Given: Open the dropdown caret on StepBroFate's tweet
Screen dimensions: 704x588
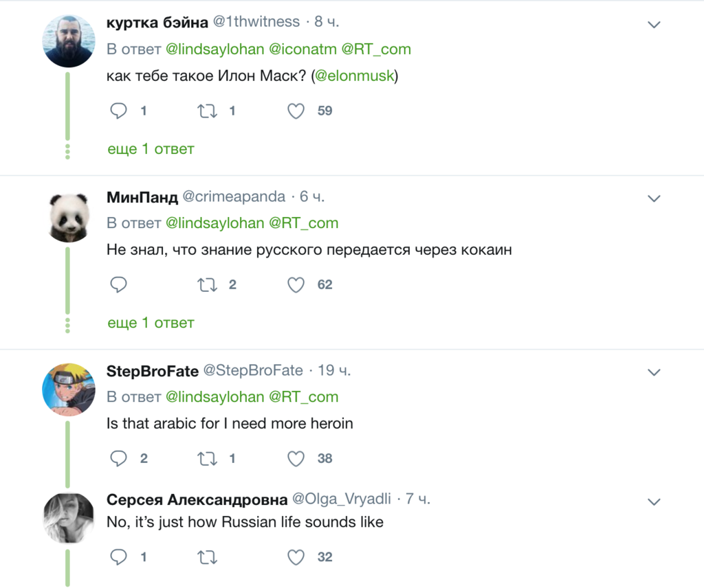Looking at the screenshot, I should pyautogui.click(x=653, y=372).
